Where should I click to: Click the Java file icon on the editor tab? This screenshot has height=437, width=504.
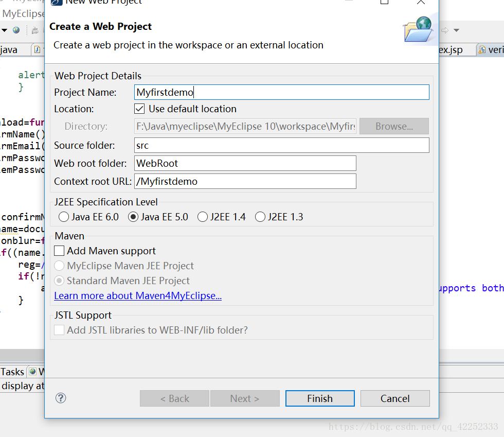tap(37, 49)
